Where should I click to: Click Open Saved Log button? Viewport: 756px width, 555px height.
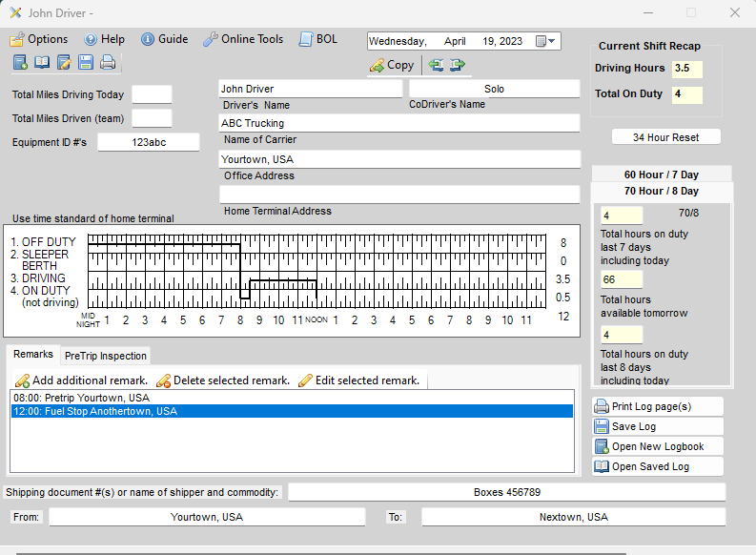coord(658,466)
